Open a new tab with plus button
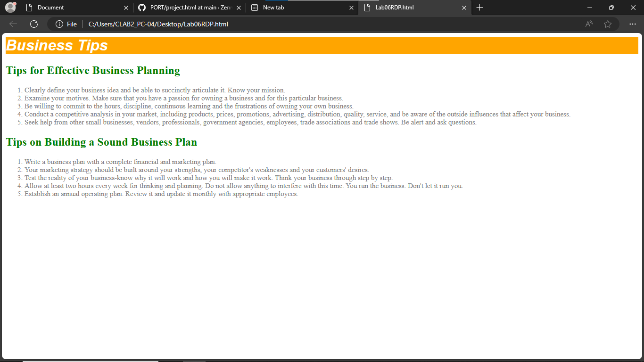Viewport: 644px width, 362px height. (x=479, y=8)
